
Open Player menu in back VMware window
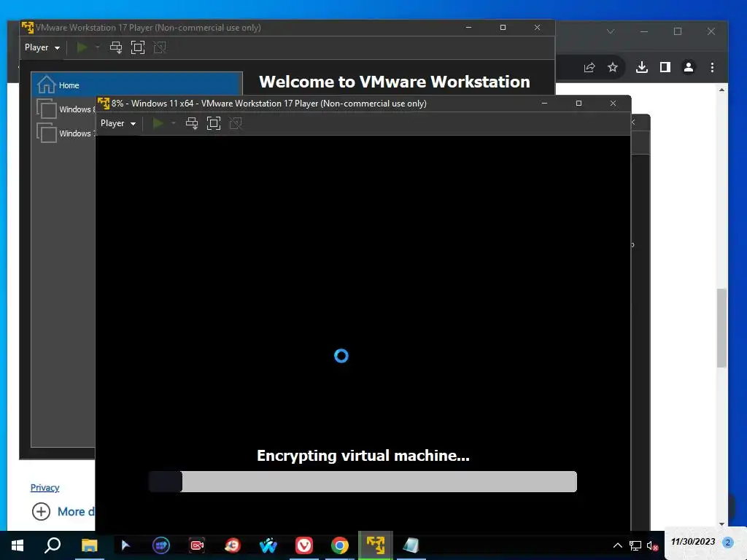[x=42, y=47]
